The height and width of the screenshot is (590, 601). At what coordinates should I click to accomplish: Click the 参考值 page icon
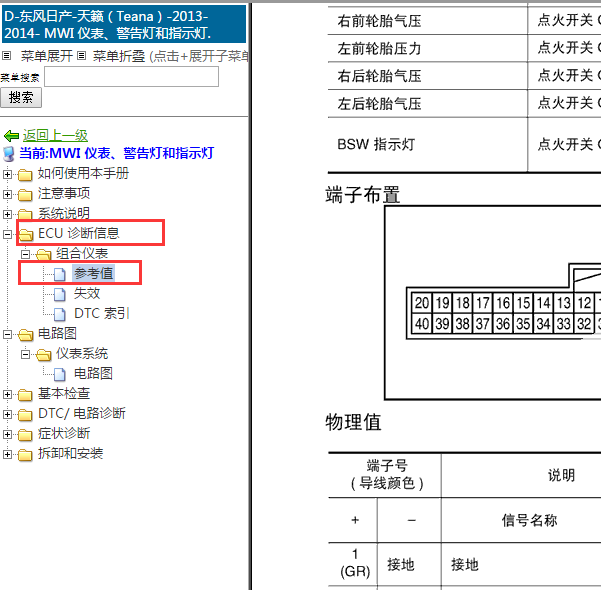tap(59, 274)
